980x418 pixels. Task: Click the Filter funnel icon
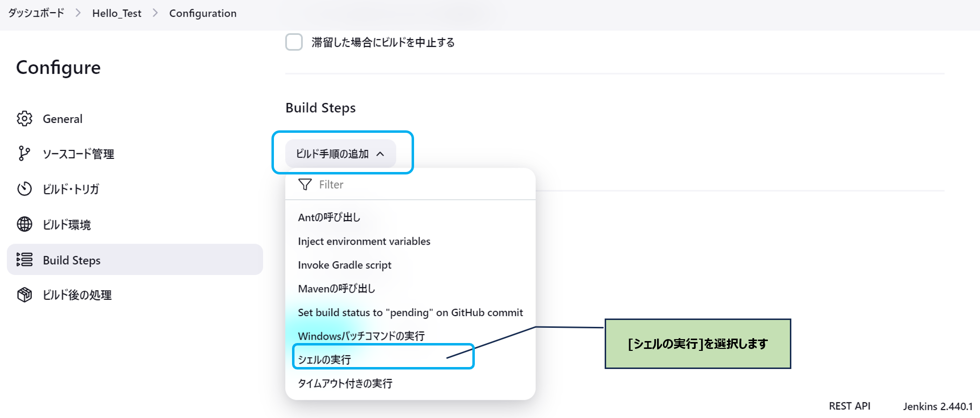(x=305, y=184)
